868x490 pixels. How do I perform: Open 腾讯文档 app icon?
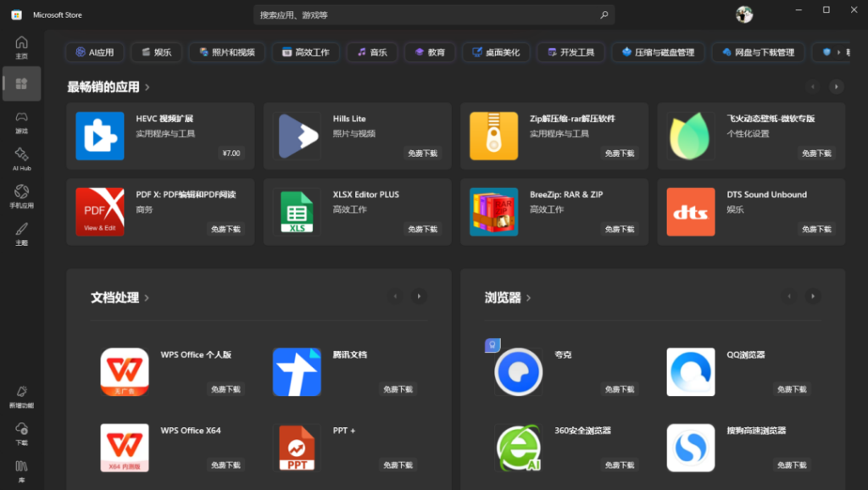[297, 371]
